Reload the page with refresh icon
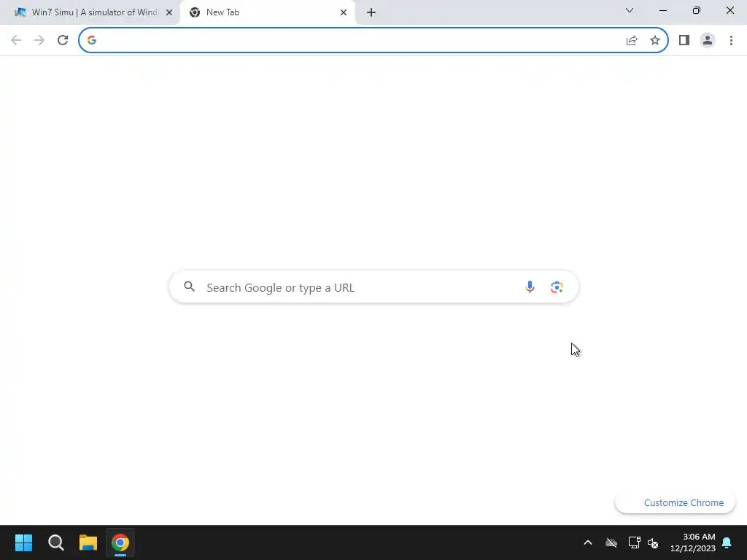Screen dimensions: 747x560 [x=63, y=40]
